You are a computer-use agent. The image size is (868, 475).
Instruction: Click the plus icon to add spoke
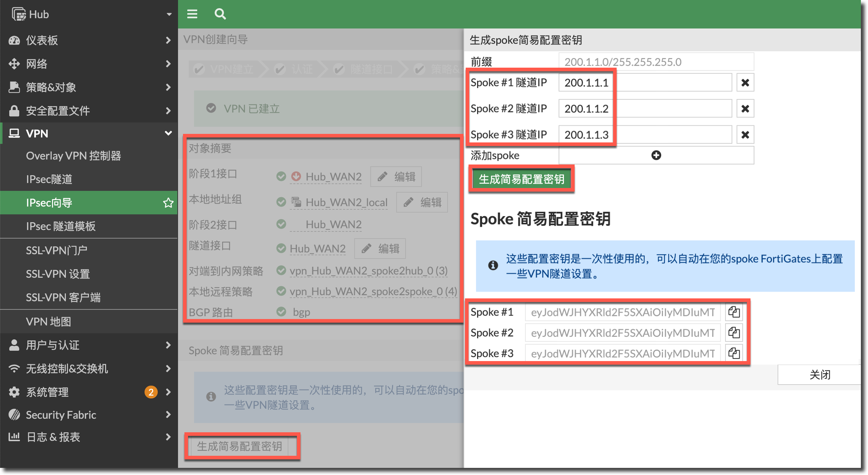coord(656,155)
